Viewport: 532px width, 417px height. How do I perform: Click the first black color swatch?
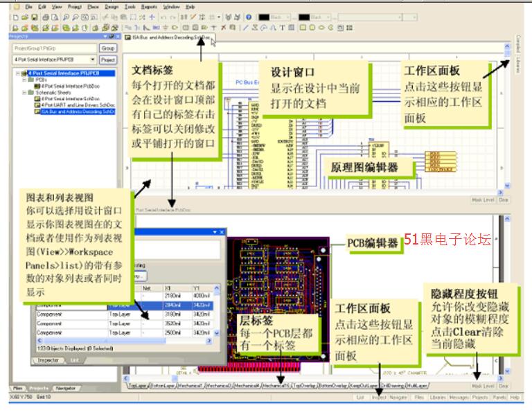pyautogui.click(x=264, y=17)
